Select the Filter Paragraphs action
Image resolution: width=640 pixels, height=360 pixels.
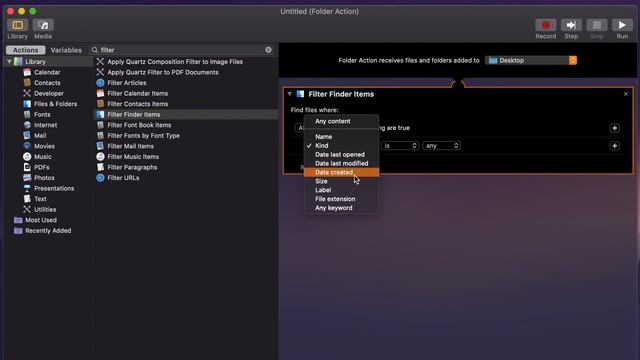(132, 167)
